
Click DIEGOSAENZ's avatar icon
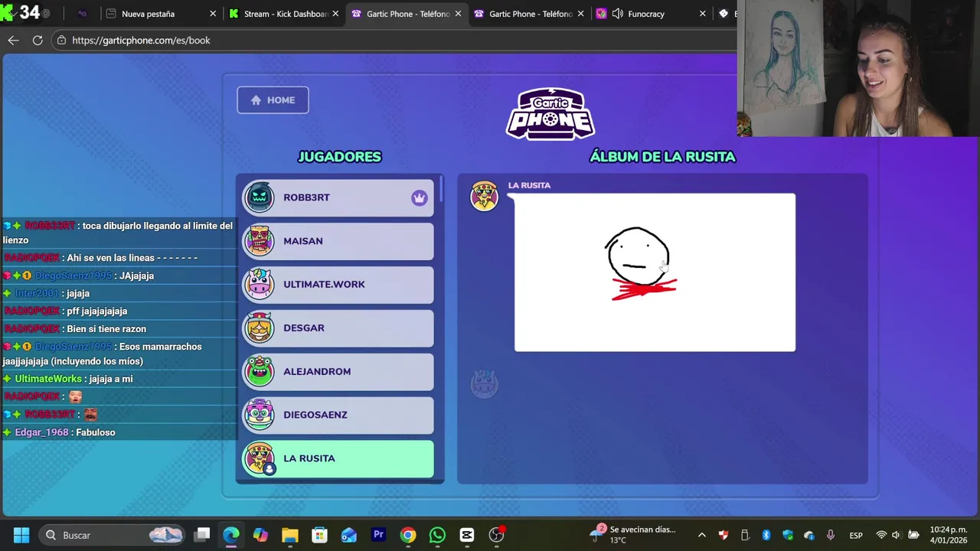pyautogui.click(x=259, y=415)
